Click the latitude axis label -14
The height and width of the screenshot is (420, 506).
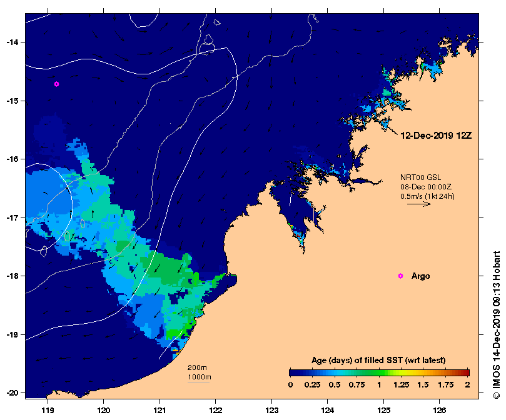tap(12, 42)
